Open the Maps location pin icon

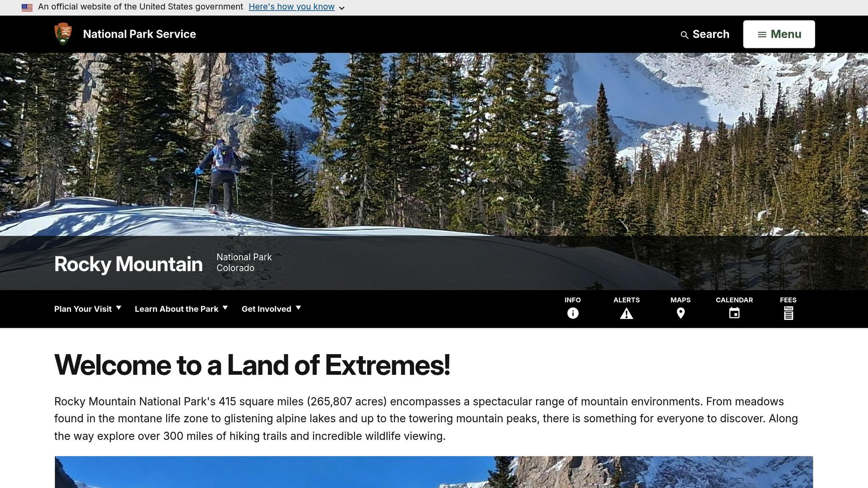pyautogui.click(x=681, y=313)
